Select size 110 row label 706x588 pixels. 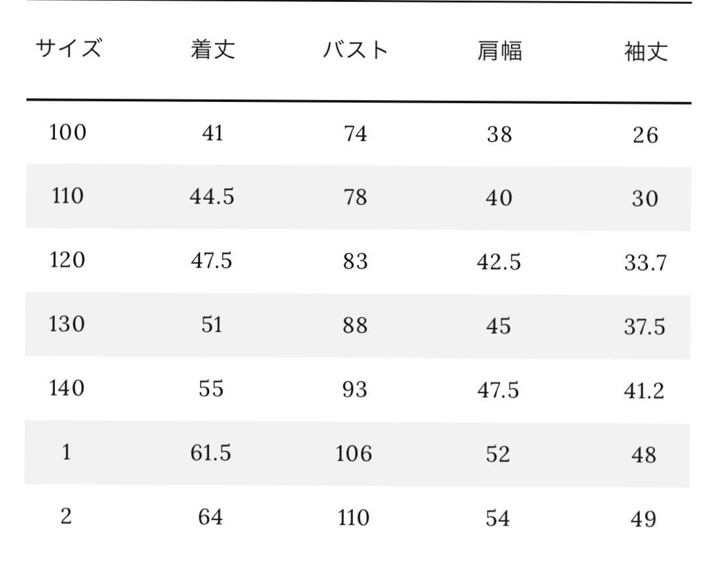coord(67,196)
